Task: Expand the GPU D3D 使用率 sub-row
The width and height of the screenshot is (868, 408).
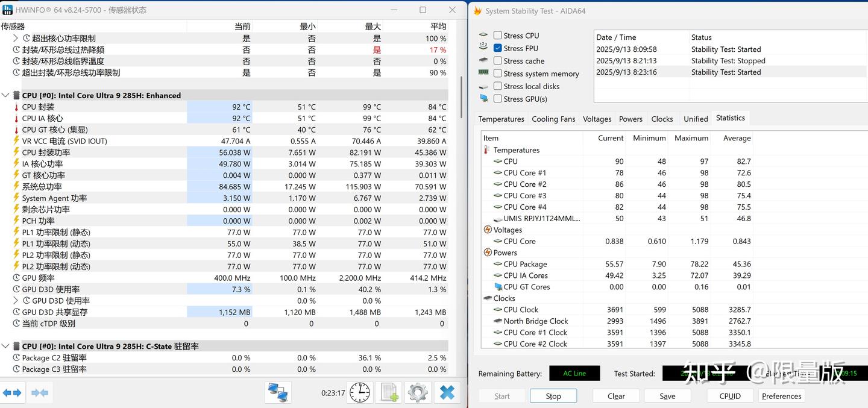Action: 16,300
